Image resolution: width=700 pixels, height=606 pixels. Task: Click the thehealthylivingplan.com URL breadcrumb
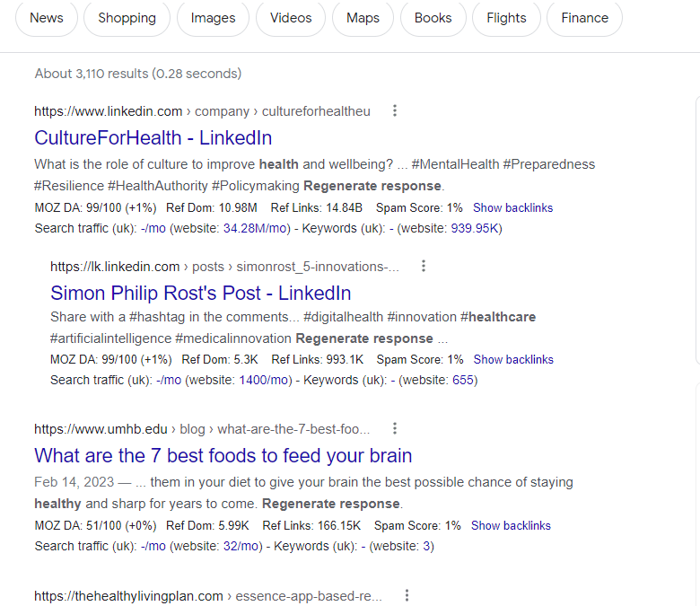click(x=208, y=596)
